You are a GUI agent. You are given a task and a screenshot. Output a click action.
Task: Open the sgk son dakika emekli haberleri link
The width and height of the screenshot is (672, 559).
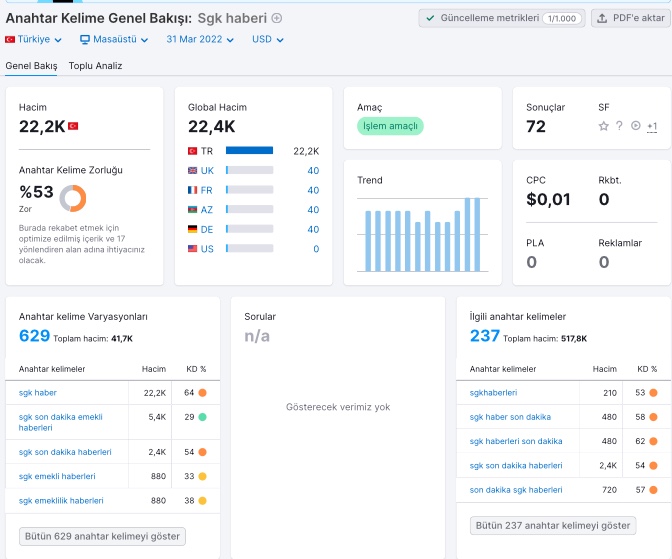(60, 422)
